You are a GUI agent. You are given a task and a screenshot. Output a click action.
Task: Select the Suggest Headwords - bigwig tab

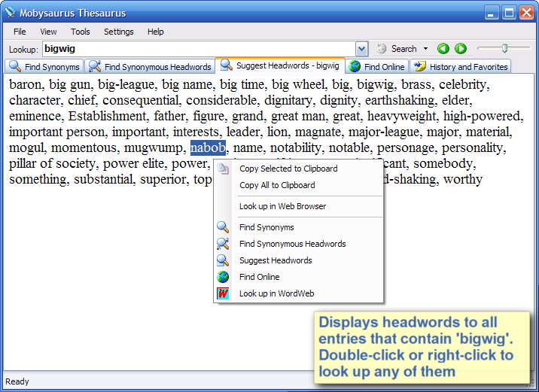[280, 65]
